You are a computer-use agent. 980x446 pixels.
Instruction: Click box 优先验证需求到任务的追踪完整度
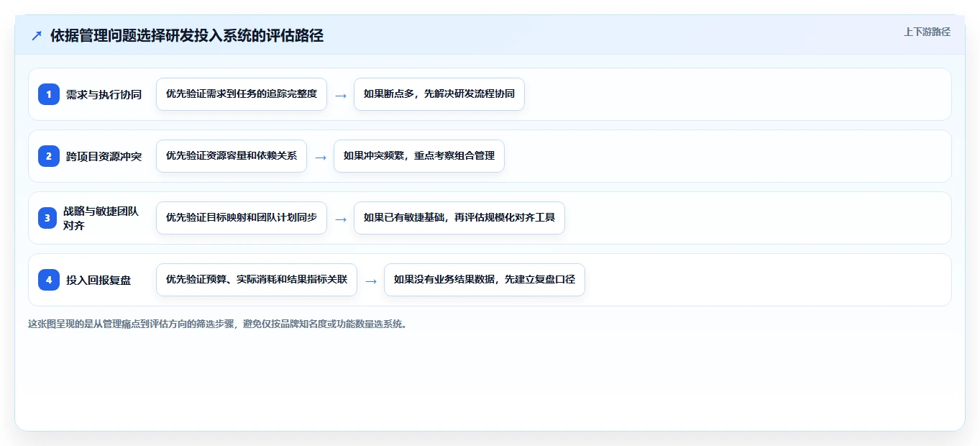point(242,94)
